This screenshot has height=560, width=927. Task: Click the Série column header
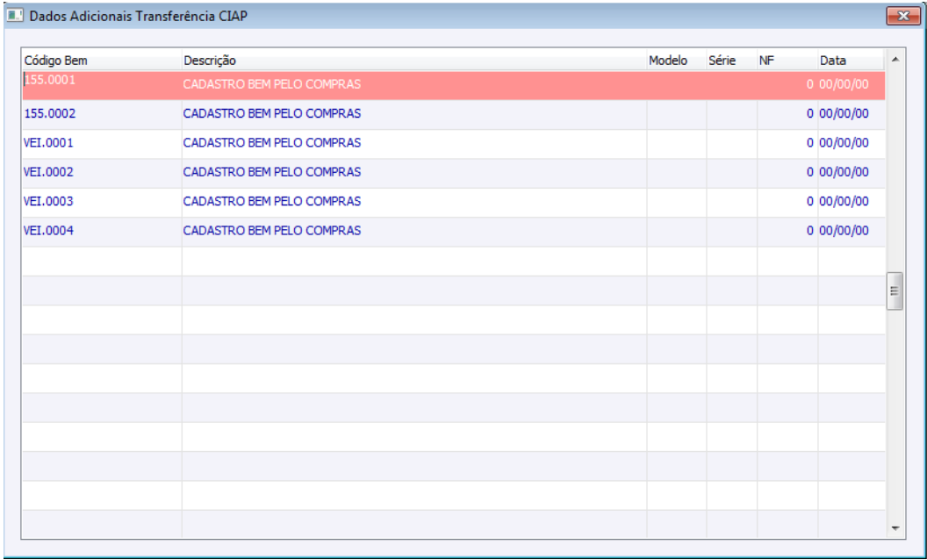tap(731, 61)
